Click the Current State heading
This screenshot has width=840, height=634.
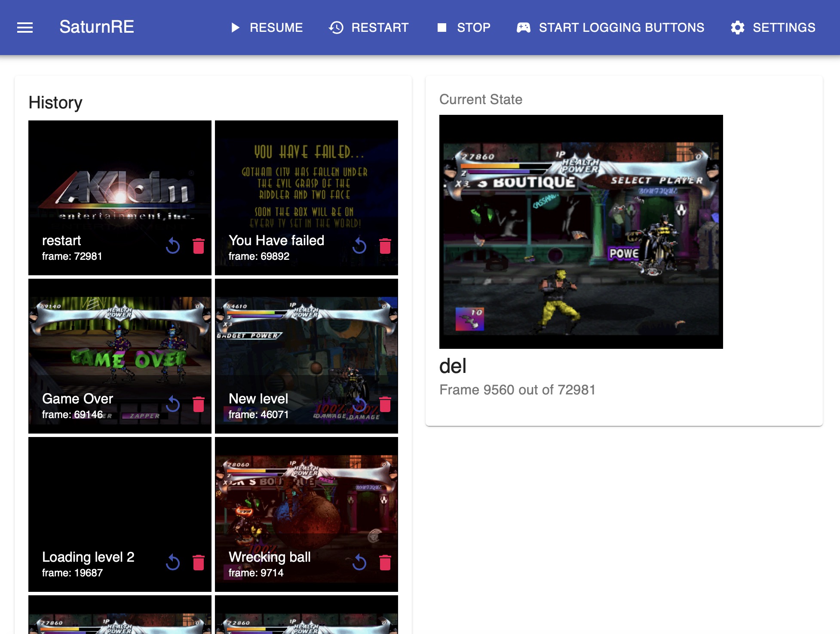click(x=481, y=99)
